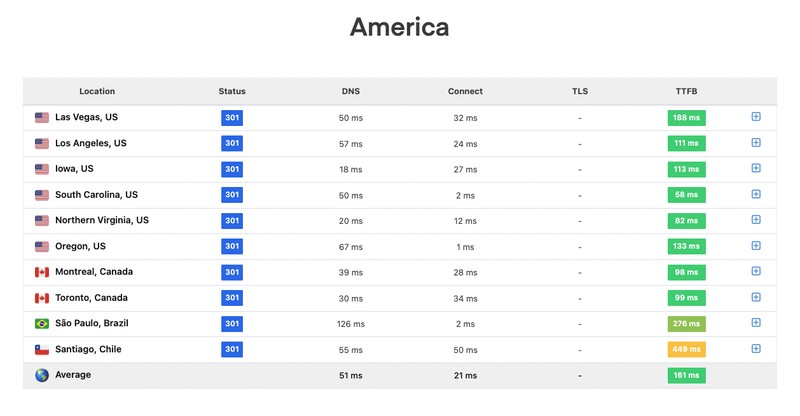Click the Chile flag beside Santiago
800x416 pixels.
click(x=42, y=350)
